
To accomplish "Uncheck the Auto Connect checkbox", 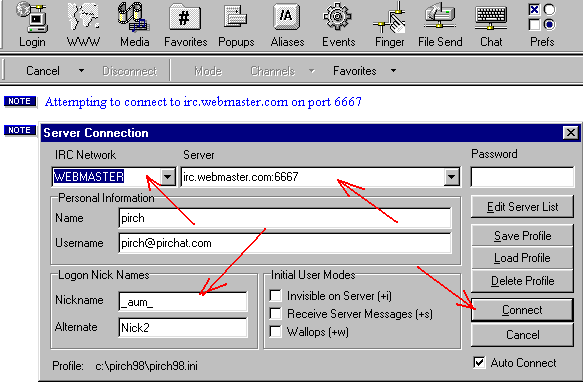I will click(x=479, y=362).
